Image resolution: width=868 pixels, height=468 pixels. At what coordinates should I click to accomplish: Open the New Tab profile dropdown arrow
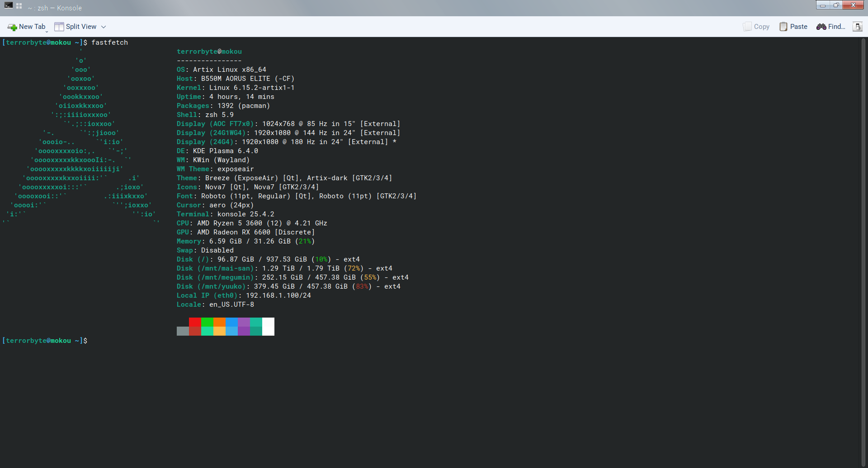click(47, 31)
